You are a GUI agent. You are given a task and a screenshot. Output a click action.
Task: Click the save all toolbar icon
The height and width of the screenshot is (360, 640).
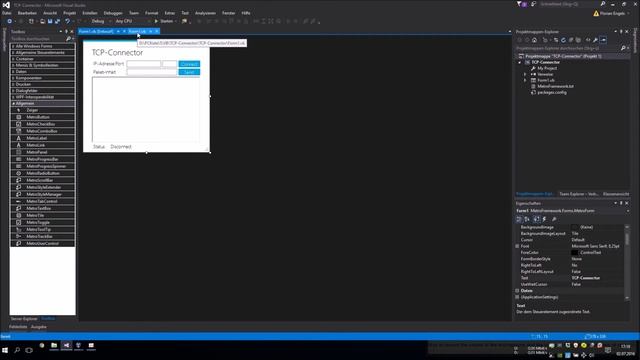point(57,21)
